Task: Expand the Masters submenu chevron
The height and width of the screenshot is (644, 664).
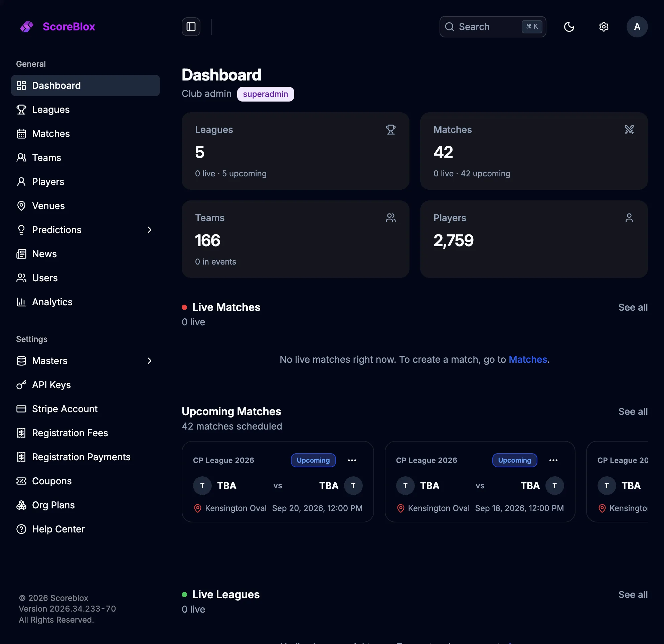Action: 149,361
